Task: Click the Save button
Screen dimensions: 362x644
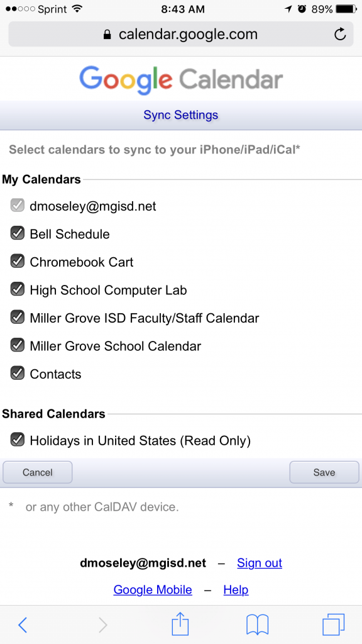Action: [x=324, y=472]
